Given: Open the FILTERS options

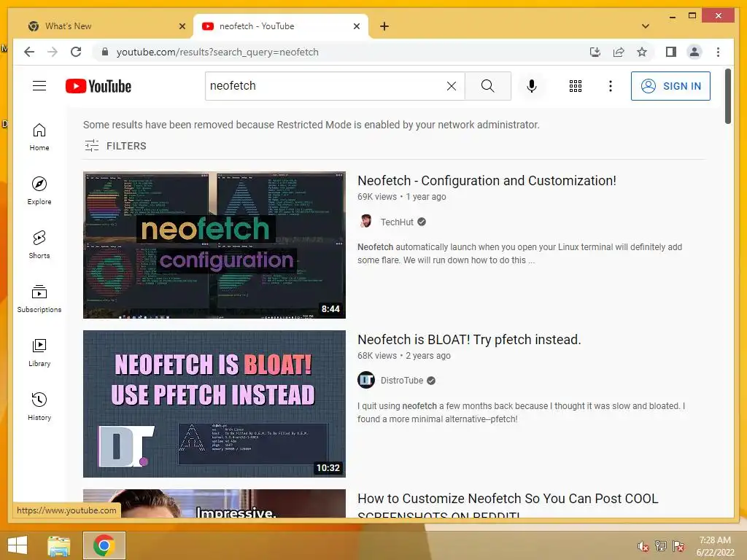Looking at the screenshot, I should pyautogui.click(x=116, y=146).
